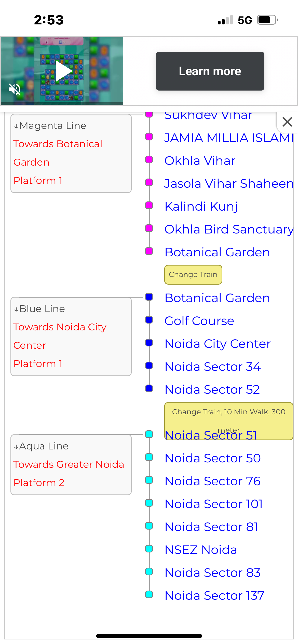
Task: Expand the Aqua Line arrow
Action: [x=16, y=447]
